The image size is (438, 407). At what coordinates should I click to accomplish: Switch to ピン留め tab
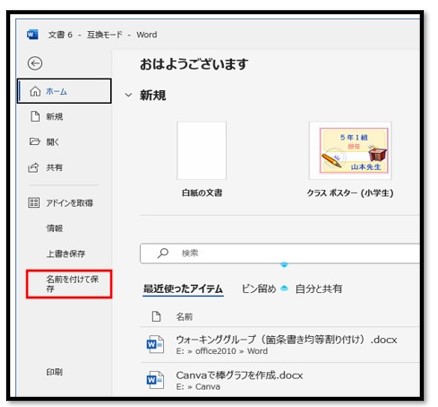pos(259,289)
